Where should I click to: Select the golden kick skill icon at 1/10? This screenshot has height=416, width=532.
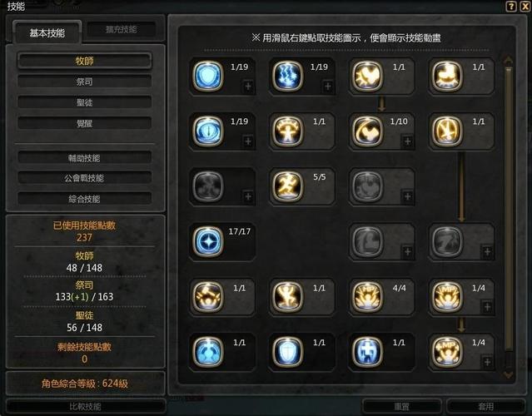367,131
